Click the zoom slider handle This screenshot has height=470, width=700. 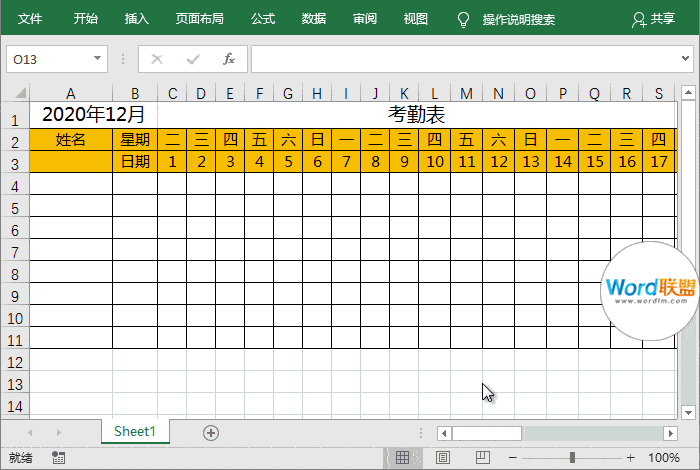(x=572, y=458)
